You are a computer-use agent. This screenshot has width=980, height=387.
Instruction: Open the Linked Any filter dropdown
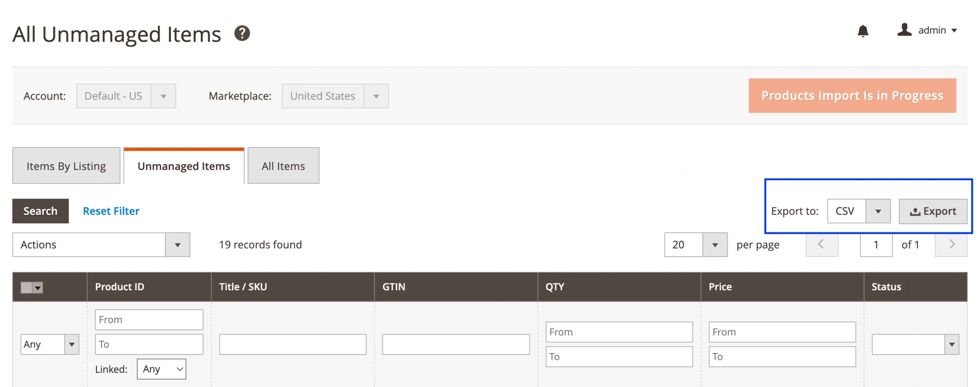[x=161, y=369]
